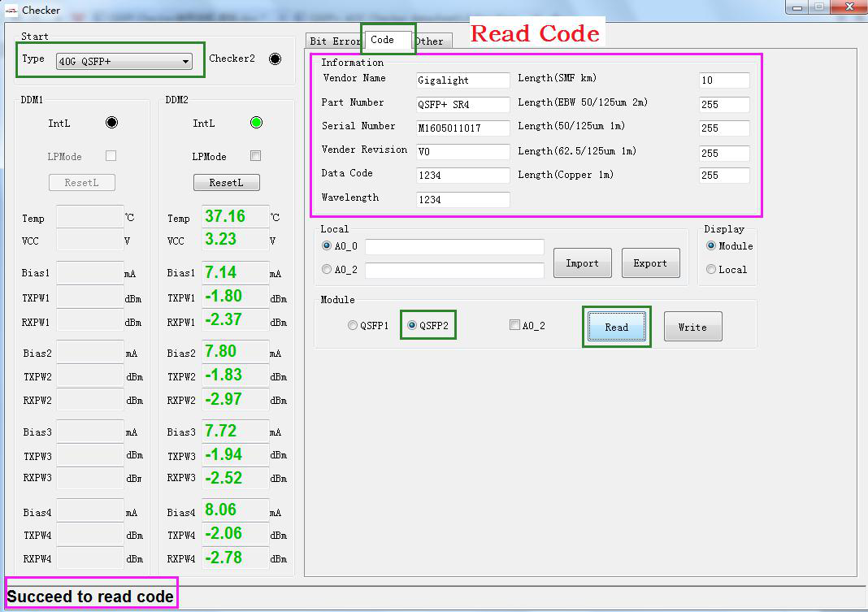Click the Read button
This screenshot has height=612, width=868.
(x=617, y=327)
